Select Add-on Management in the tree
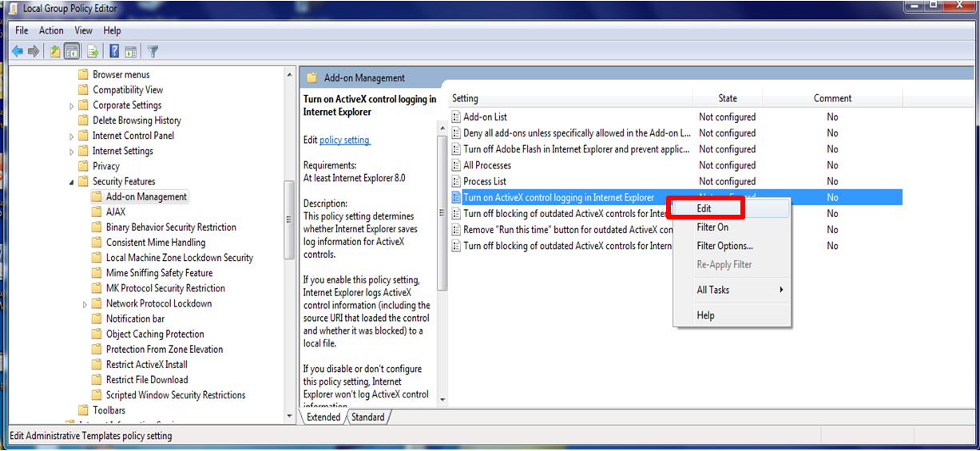This screenshot has width=980, height=451. [x=146, y=196]
